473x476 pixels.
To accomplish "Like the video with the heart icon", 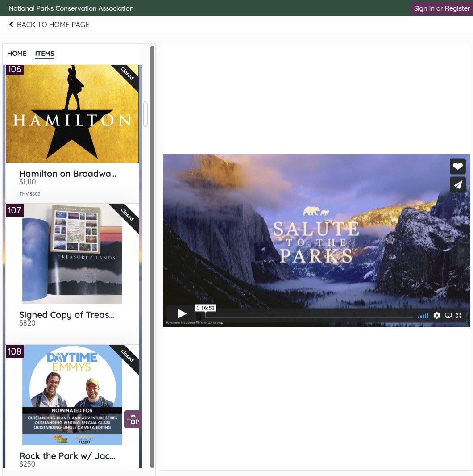I will click(457, 166).
